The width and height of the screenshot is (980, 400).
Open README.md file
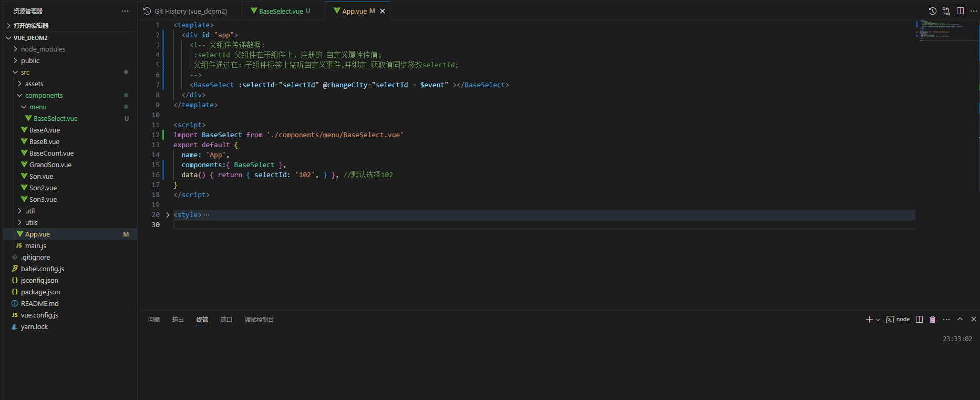[x=70, y=304]
